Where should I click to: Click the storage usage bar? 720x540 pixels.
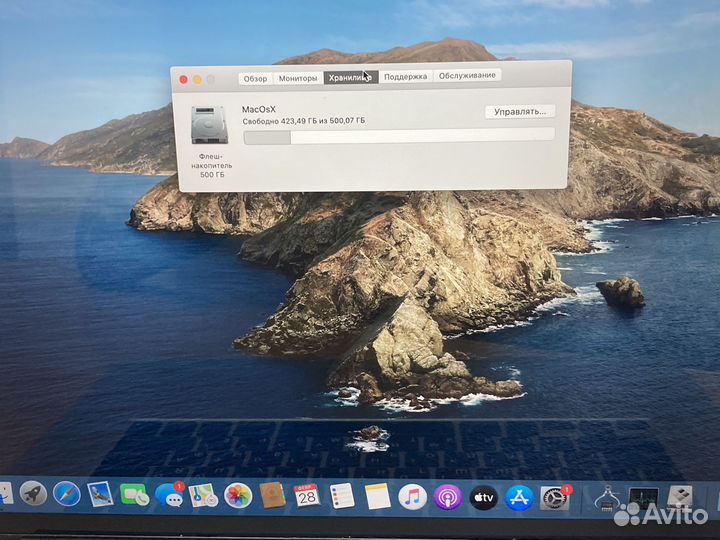pyautogui.click(x=399, y=136)
